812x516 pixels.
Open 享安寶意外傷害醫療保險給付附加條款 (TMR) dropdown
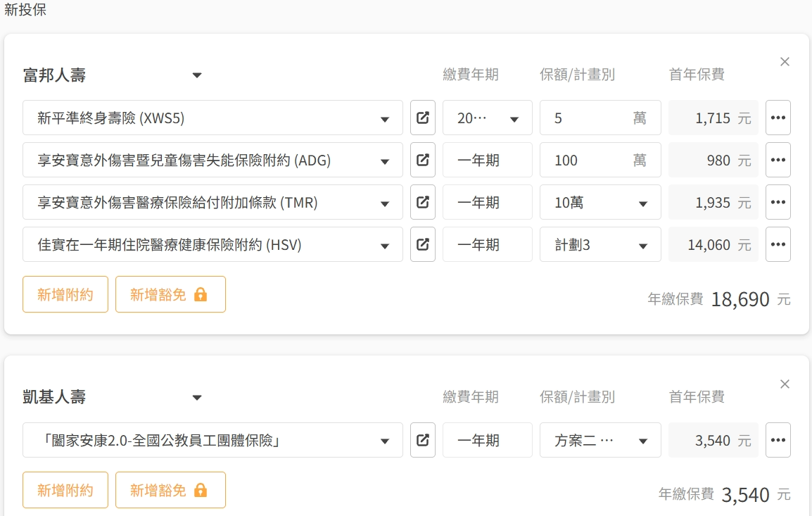(212, 202)
